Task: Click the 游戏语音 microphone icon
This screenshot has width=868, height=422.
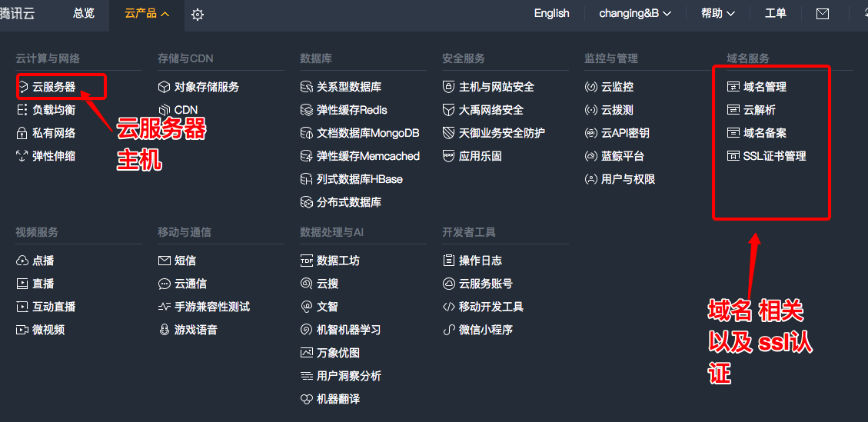Action: [164, 330]
